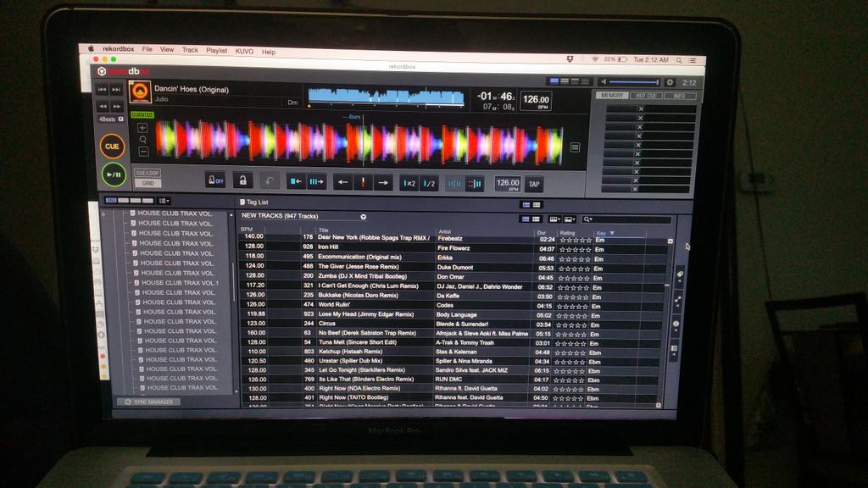Expand the sub-list side panel icon

(x=674, y=349)
